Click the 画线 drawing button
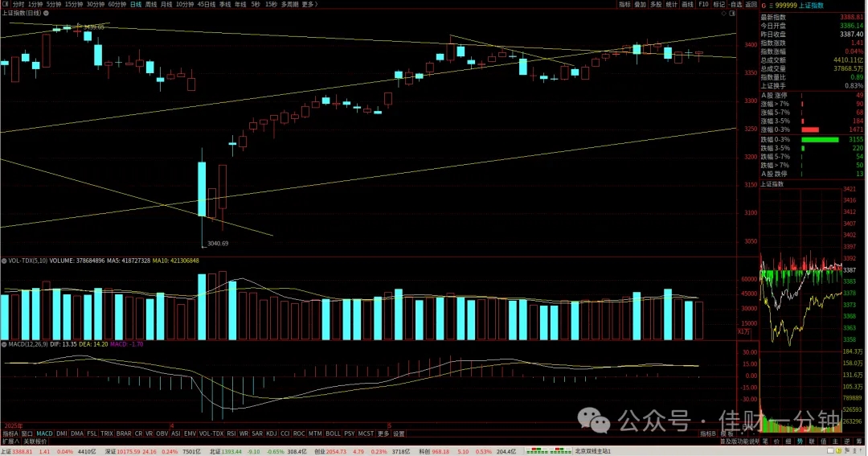 pyautogui.click(x=687, y=4)
